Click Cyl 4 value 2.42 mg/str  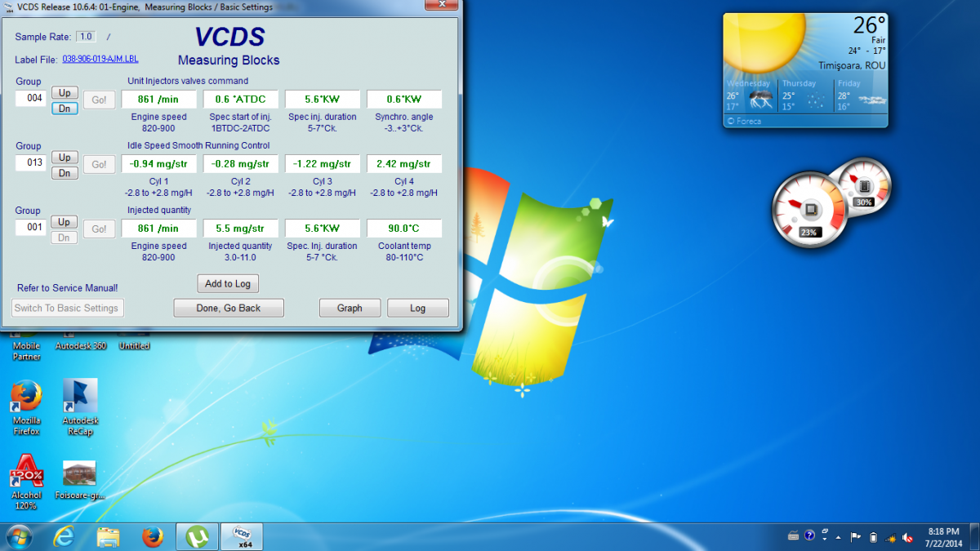coord(404,164)
